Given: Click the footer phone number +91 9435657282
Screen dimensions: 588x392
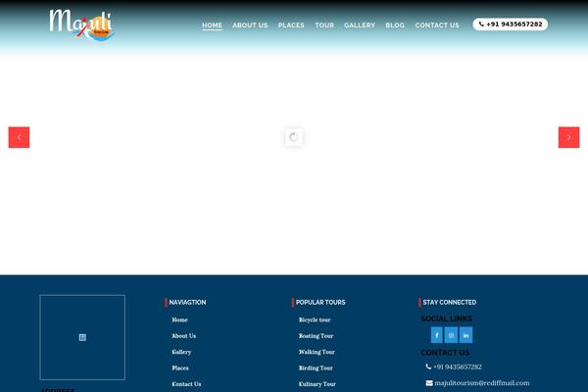Looking at the screenshot, I should (x=454, y=367).
